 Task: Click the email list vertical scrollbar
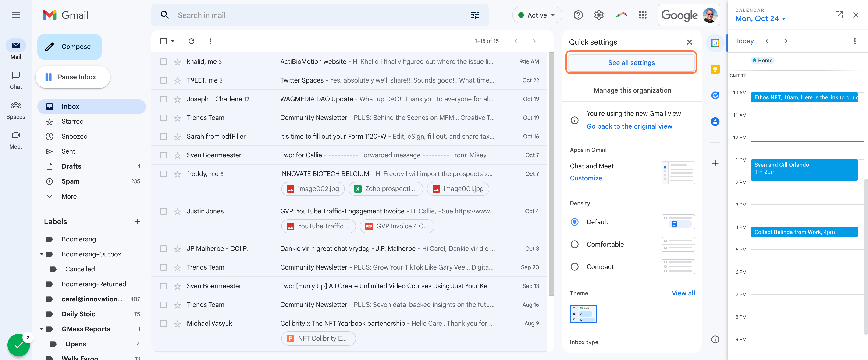pyautogui.click(x=551, y=174)
